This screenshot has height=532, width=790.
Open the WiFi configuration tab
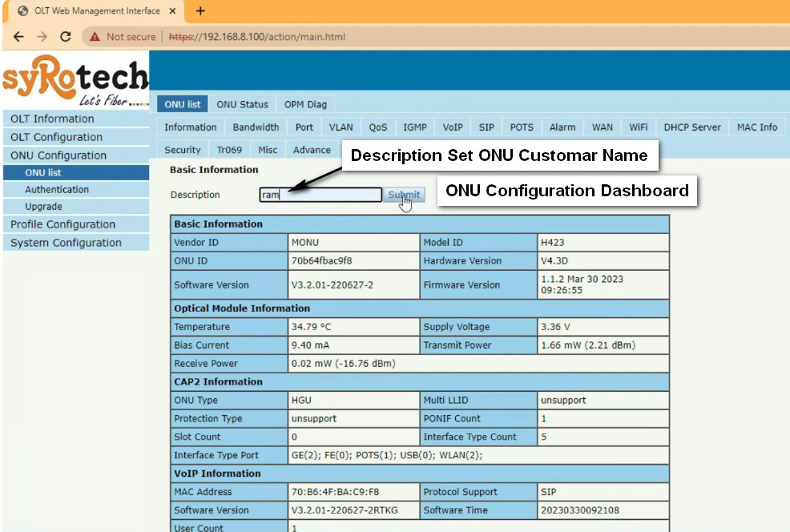tap(638, 127)
